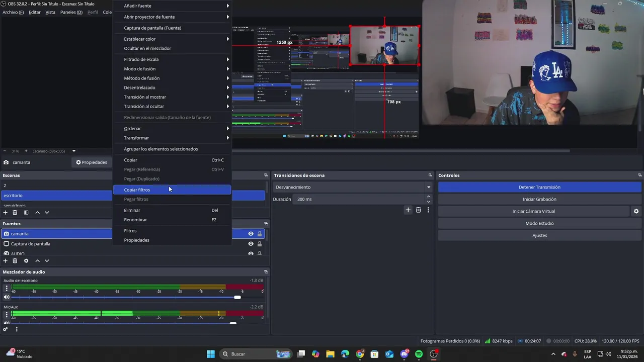
Task: Move scene up with Escenas up arrow
Action: [37, 213]
